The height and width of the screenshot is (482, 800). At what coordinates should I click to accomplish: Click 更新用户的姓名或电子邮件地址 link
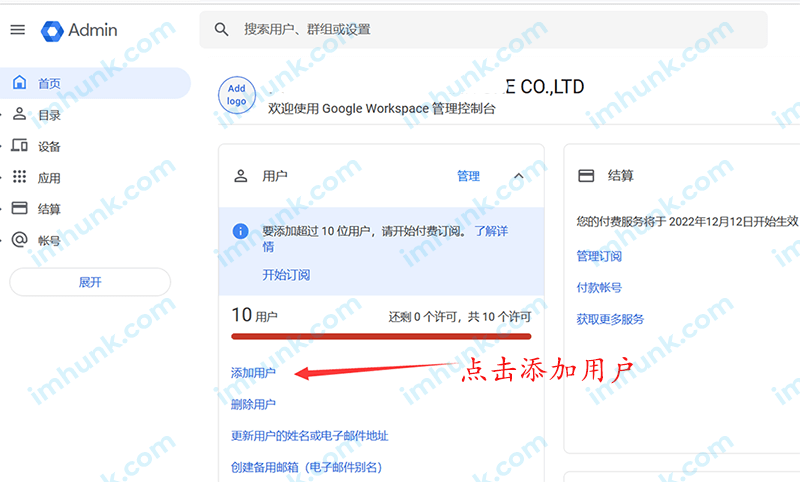point(310,436)
